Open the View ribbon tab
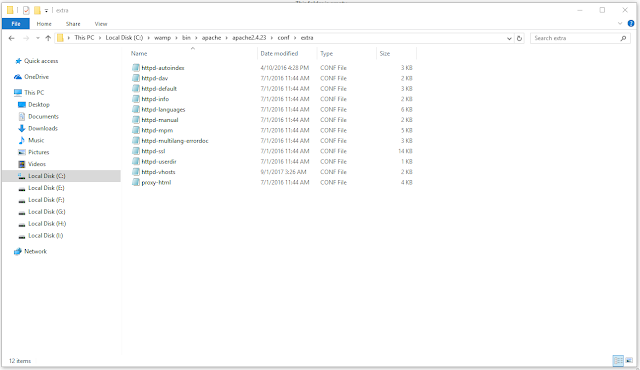The image size is (640, 370). pyautogui.click(x=101, y=24)
